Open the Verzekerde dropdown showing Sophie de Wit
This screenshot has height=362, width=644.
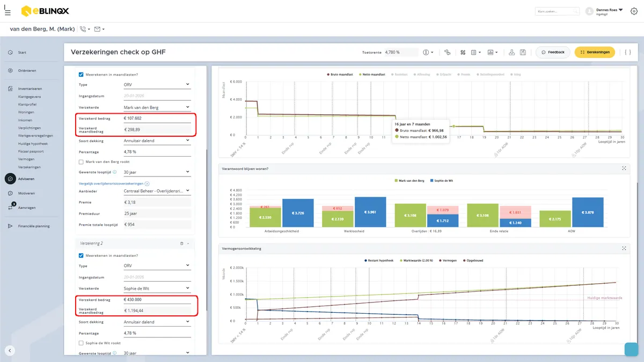point(156,288)
